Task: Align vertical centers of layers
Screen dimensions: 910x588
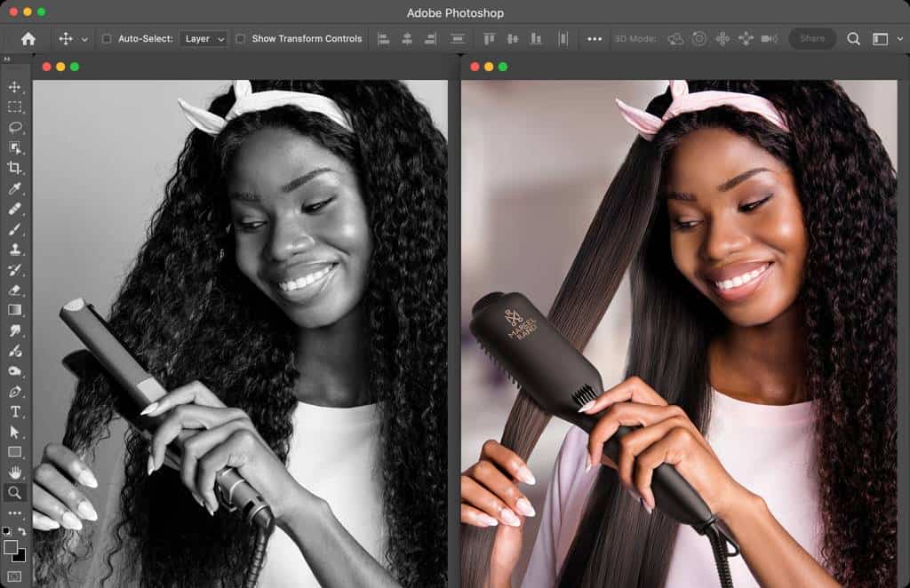Action: pyautogui.click(x=513, y=39)
